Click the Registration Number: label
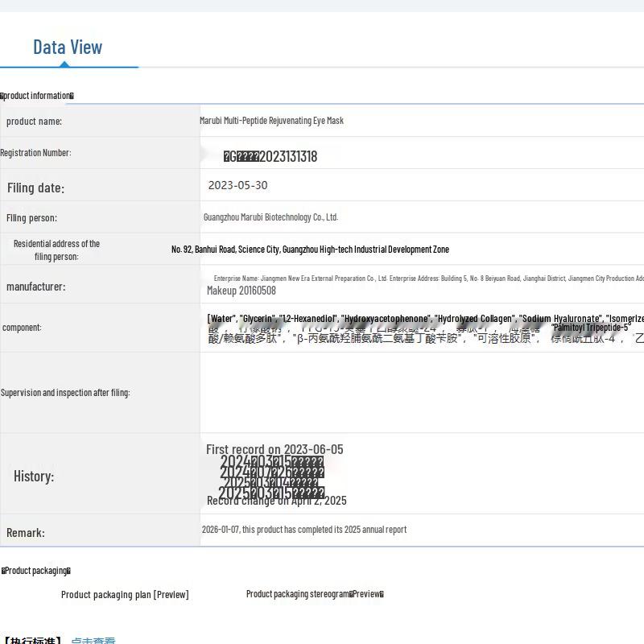644x644 pixels. 35,153
